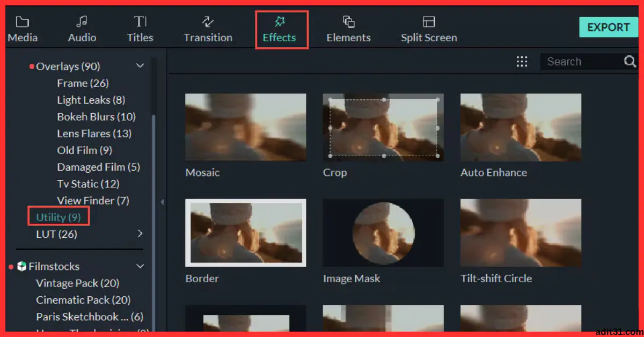
Task: Select Frame (26) subcategory
Action: pyautogui.click(x=83, y=83)
